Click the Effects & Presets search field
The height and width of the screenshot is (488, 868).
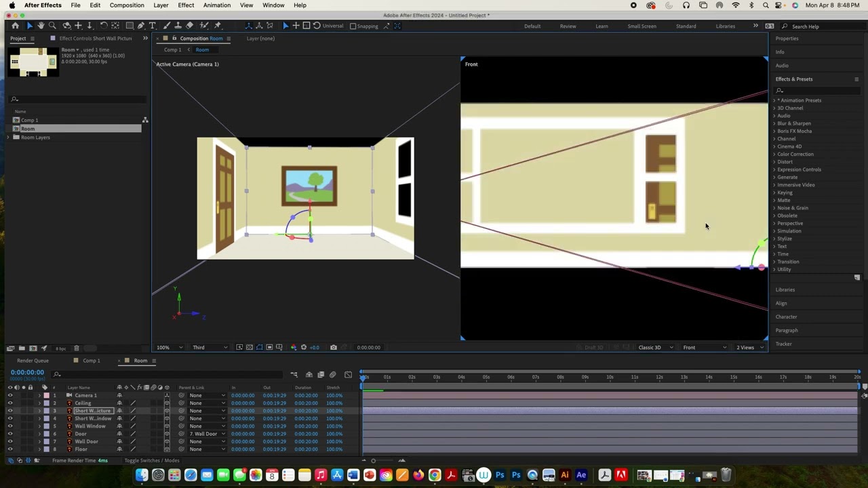(x=817, y=90)
